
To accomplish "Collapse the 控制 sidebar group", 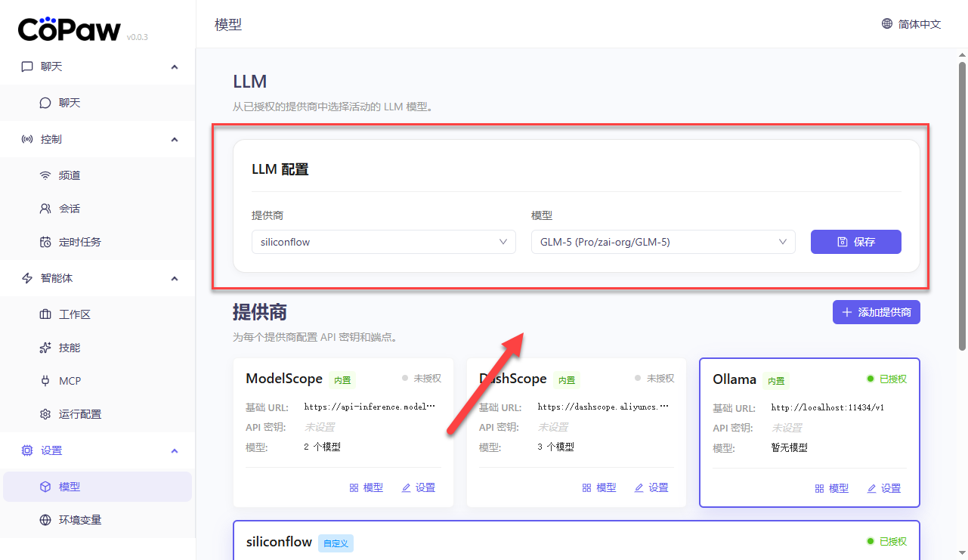I will pos(175,139).
